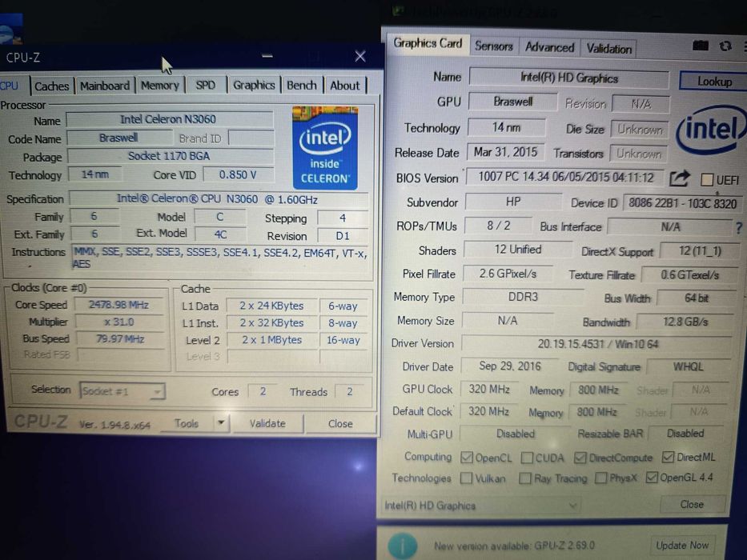The height and width of the screenshot is (560, 747).
Task: Click the Validate button in CPU-Z
Action: 267,423
